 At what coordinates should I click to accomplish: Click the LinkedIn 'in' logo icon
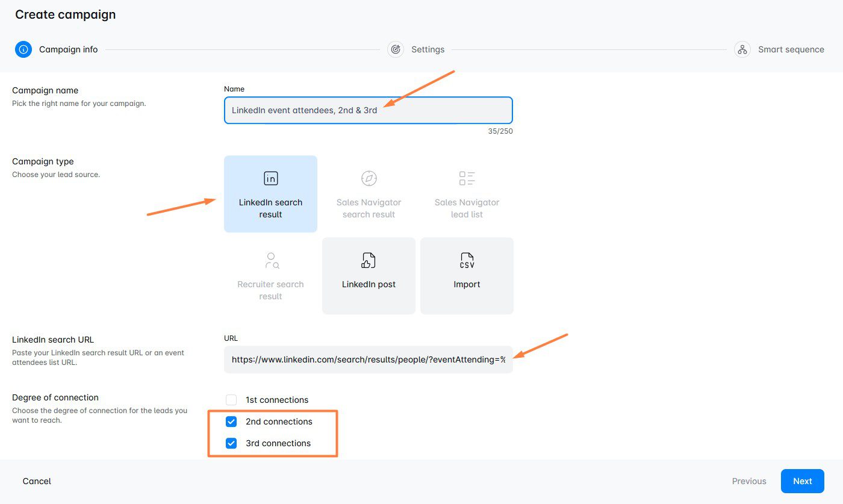(x=271, y=178)
